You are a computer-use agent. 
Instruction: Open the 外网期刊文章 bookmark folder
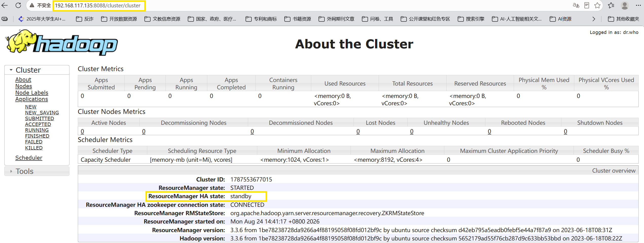(337, 19)
